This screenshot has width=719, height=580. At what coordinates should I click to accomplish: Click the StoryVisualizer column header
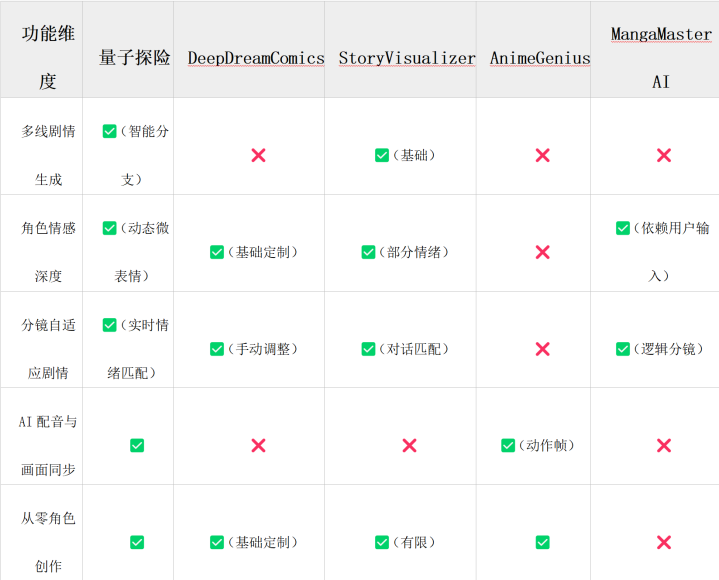[407, 58]
